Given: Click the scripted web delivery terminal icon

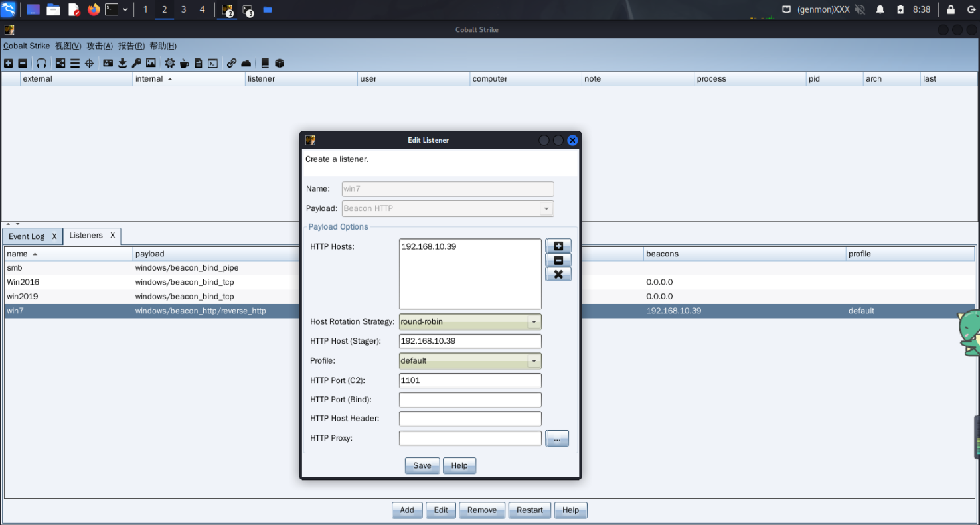Looking at the screenshot, I should tap(212, 63).
